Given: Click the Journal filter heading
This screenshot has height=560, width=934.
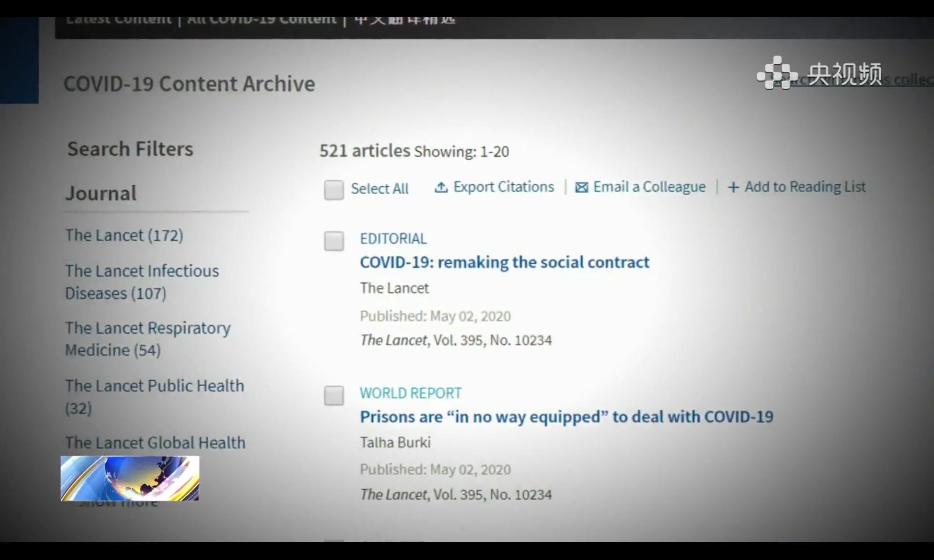Looking at the screenshot, I should pyautogui.click(x=101, y=194).
